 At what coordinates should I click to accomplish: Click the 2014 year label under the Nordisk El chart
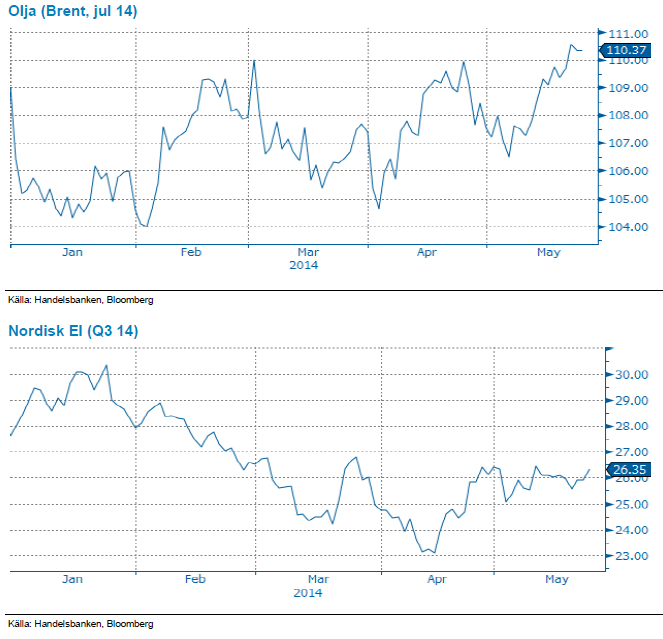[308, 593]
